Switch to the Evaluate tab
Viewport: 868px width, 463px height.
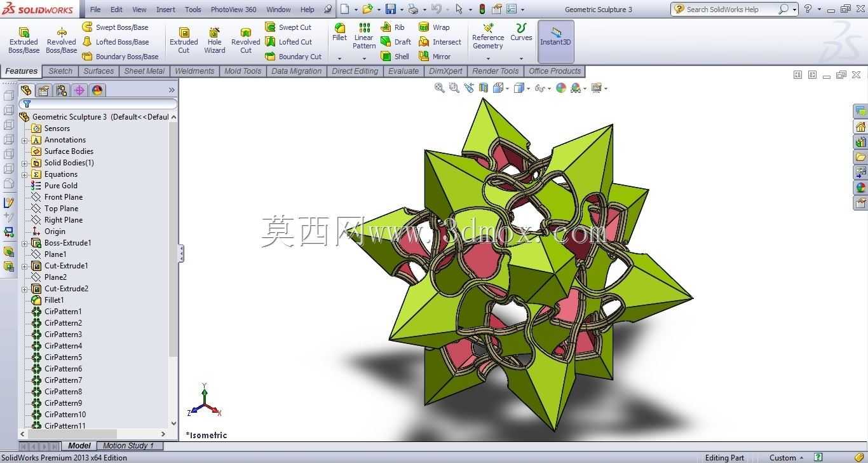[x=403, y=71]
